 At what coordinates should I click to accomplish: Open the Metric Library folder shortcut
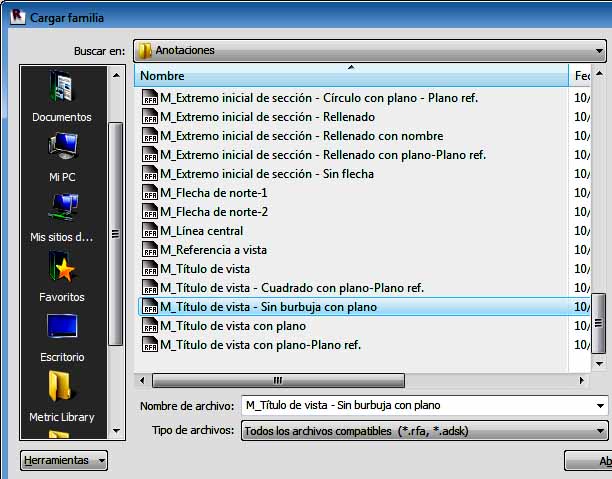point(62,397)
